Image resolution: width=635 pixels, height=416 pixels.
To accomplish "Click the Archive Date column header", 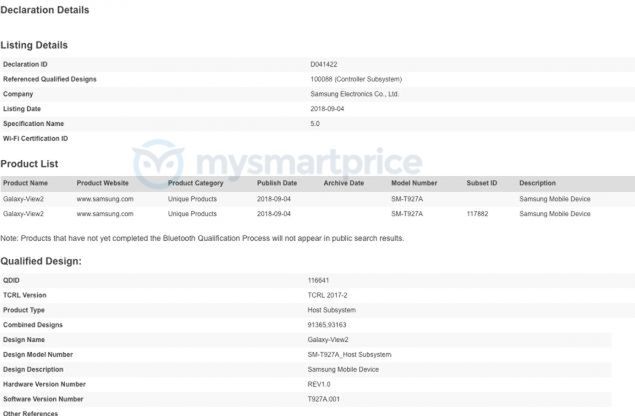I will pyautogui.click(x=344, y=183).
